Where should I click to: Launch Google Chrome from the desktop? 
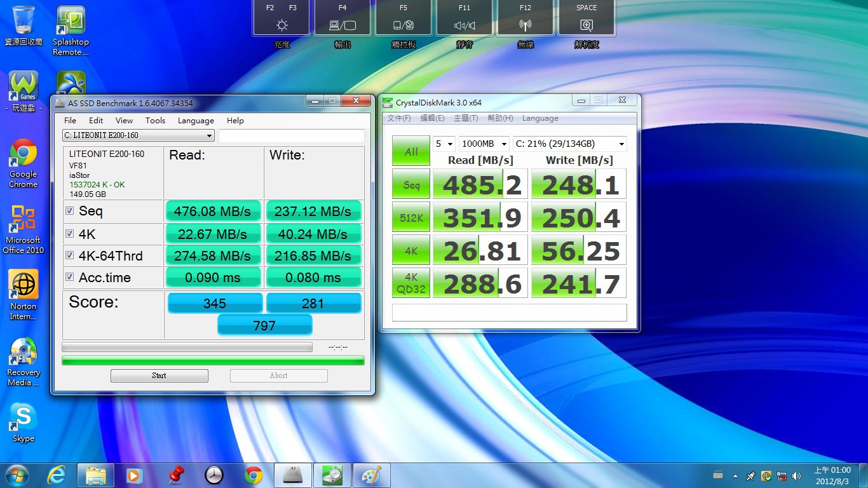pyautogui.click(x=24, y=163)
